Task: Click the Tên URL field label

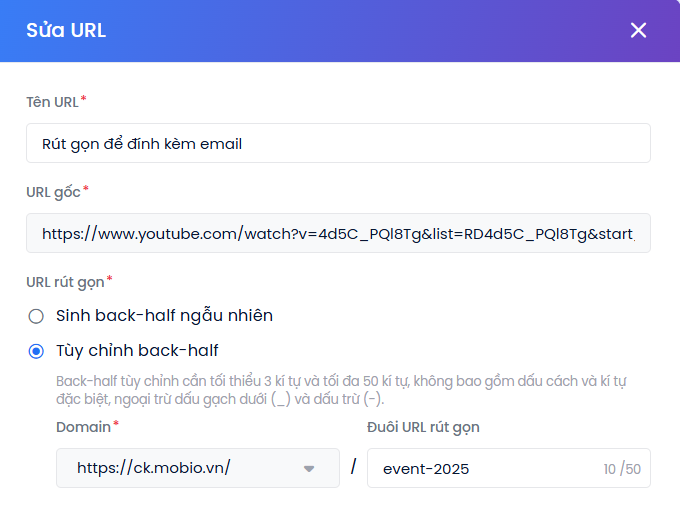Action: 52,101
